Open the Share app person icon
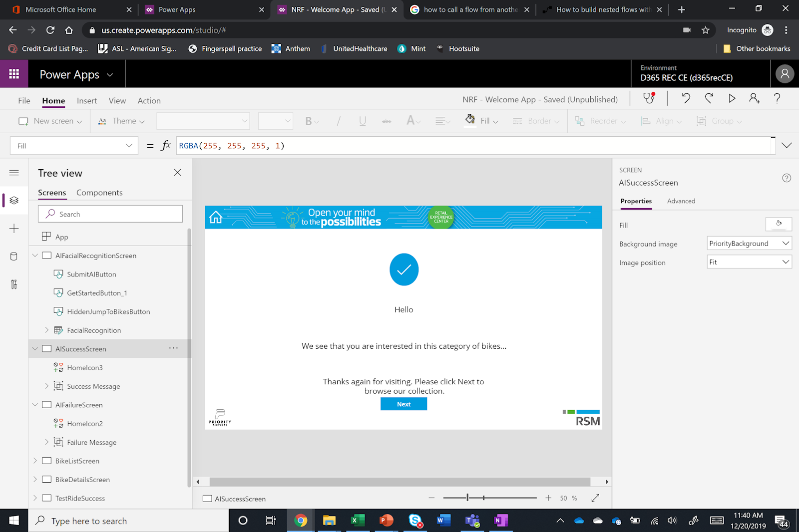 (x=754, y=98)
